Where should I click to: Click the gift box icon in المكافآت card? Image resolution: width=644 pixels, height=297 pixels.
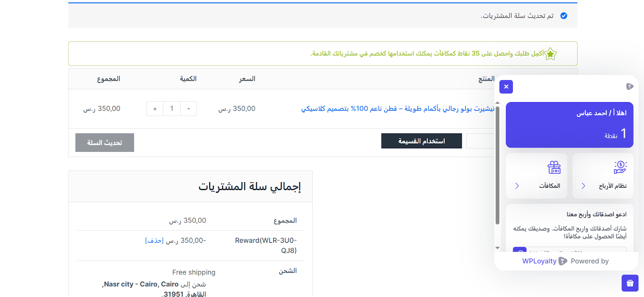[x=554, y=167]
